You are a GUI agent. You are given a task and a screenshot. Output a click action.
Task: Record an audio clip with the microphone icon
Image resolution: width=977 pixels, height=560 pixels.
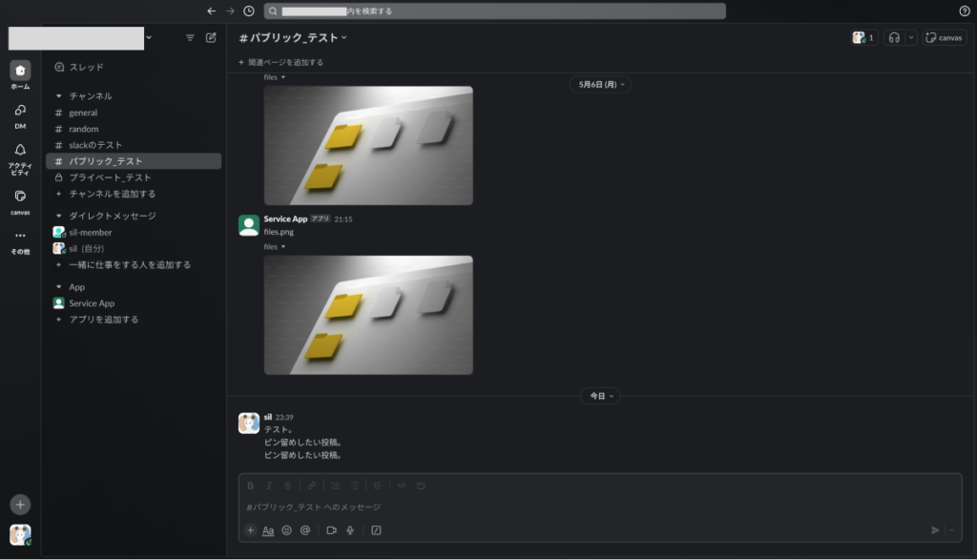(350, 530)
